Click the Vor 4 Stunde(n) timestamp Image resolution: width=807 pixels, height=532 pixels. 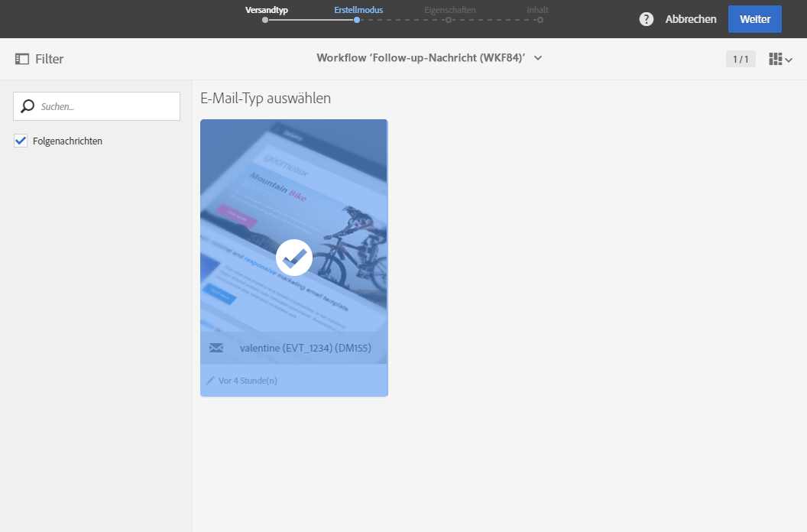pyautogui.click(x=248, y=381)
